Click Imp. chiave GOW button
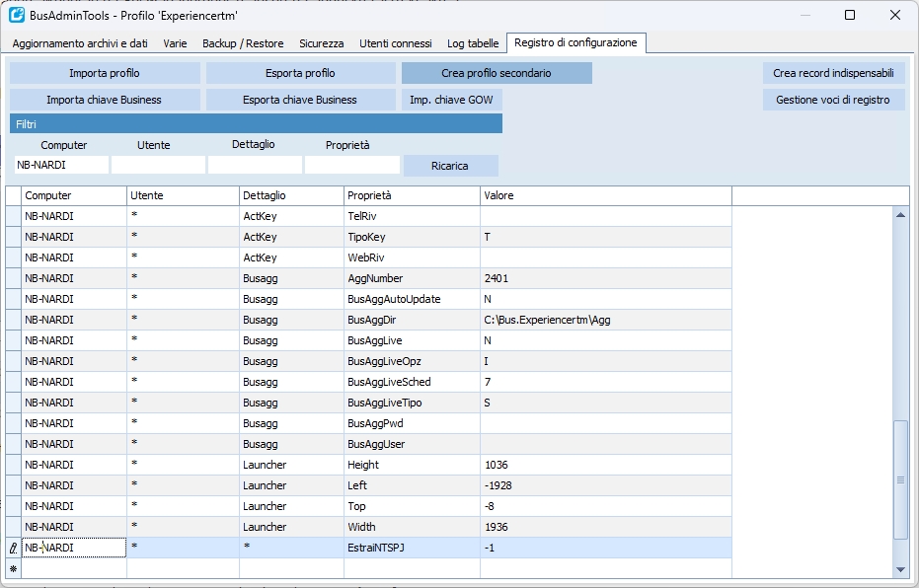This screenshot has height=588, width=919. click(x=451, y=100)
